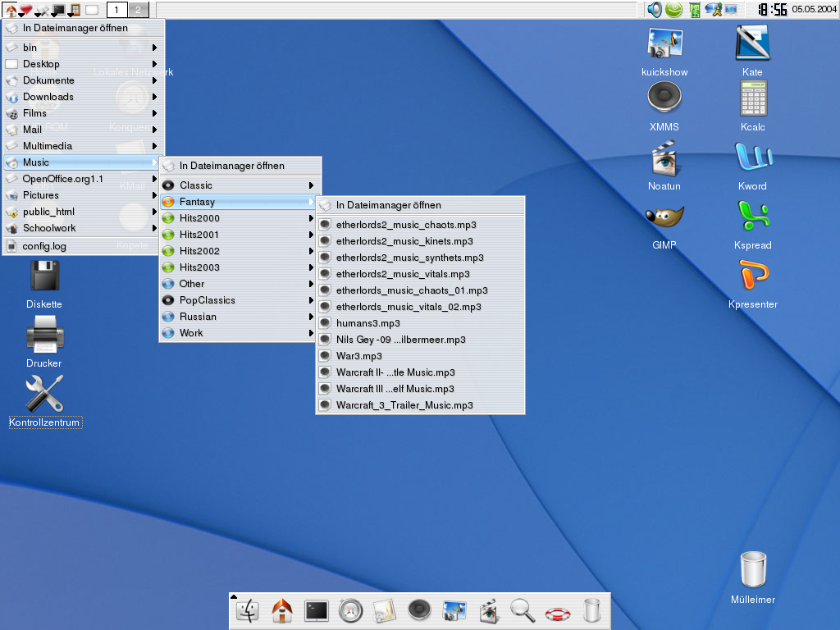Open Fantasy folder in Dateimanager
This screenshot has width=840, height=630.
click(421, 205)
